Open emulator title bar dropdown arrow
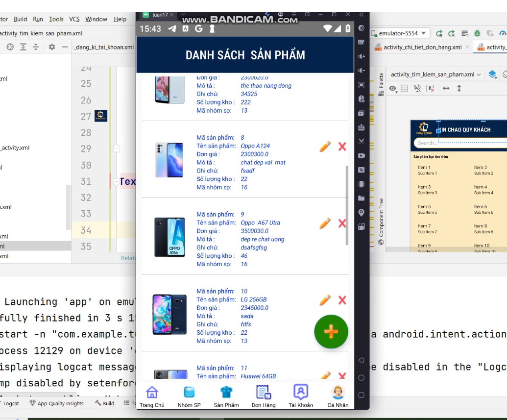 (183, 15)
